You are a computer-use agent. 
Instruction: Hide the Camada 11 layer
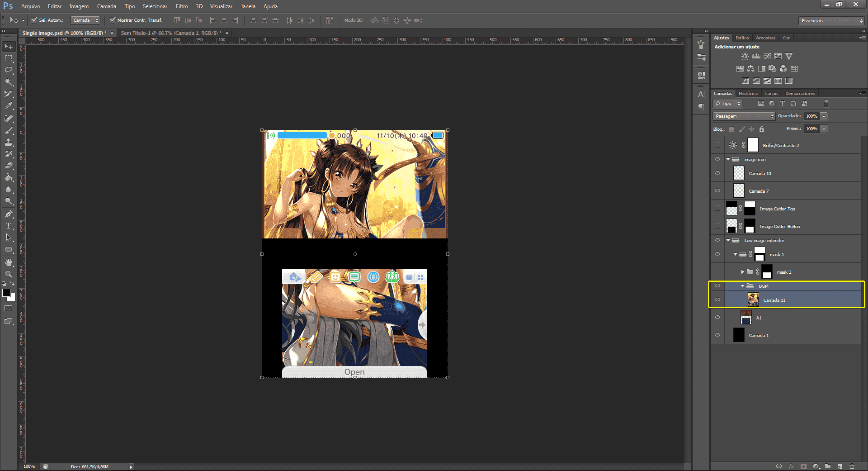tap(717, 300)
